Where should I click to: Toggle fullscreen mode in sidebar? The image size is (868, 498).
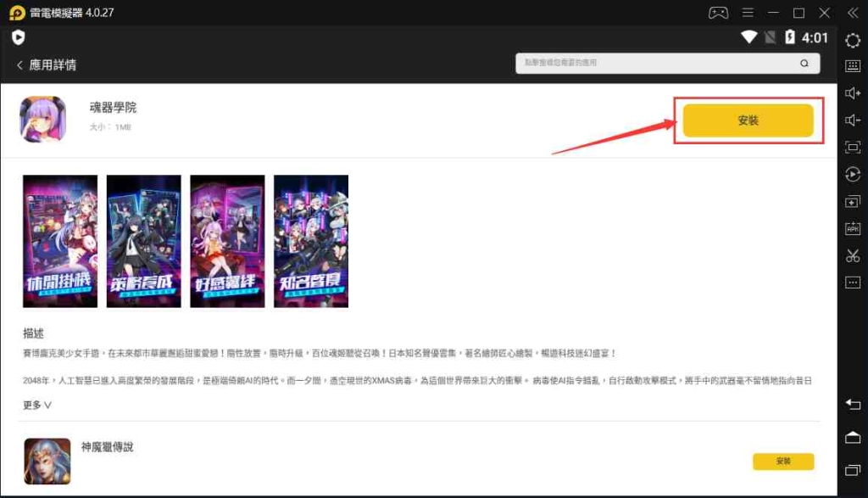853,147
